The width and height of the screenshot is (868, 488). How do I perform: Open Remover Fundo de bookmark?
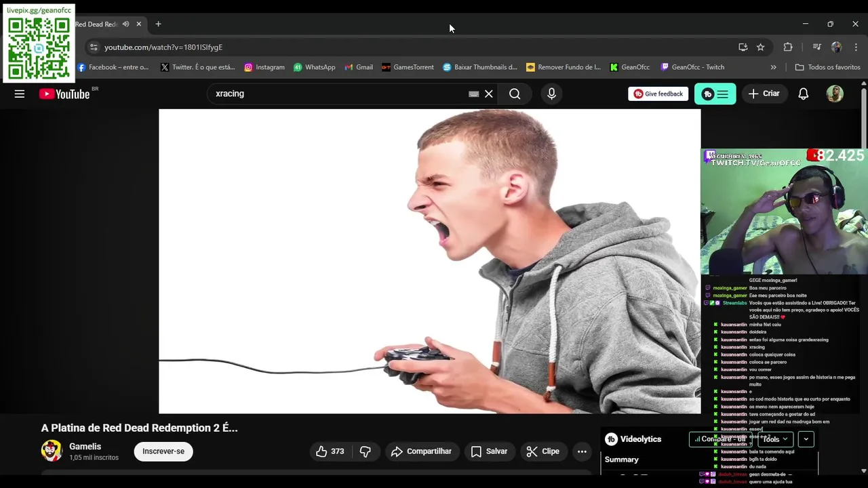(x=564, y=67)
